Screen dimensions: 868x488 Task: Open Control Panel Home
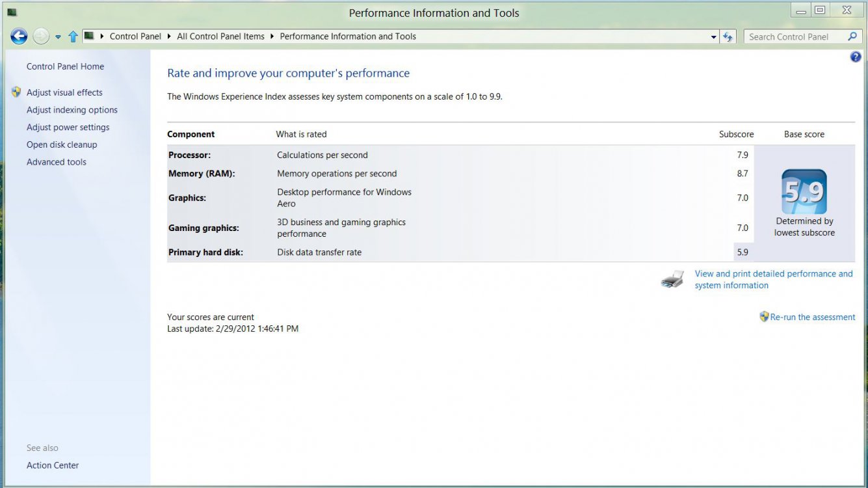[65, 66]
